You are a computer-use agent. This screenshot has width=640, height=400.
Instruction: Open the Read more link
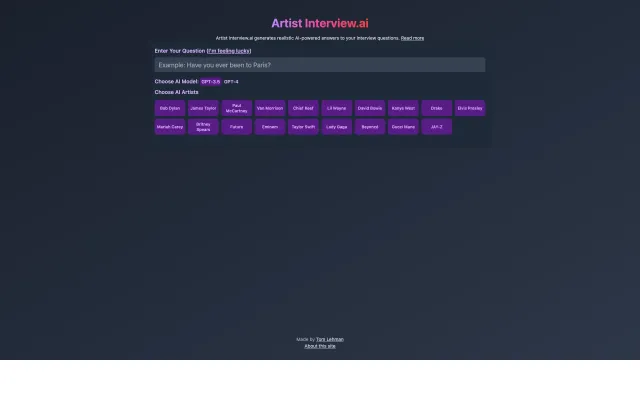(412, 38)
